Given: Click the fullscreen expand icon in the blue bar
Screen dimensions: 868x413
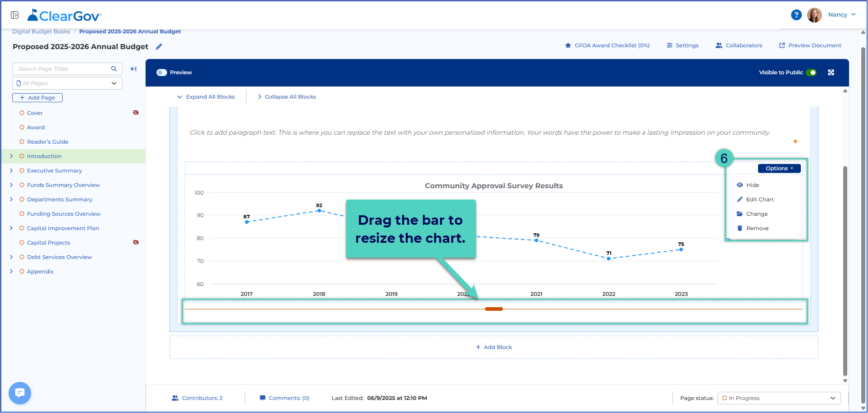Looking at the screenshot, I should point(831,73).
